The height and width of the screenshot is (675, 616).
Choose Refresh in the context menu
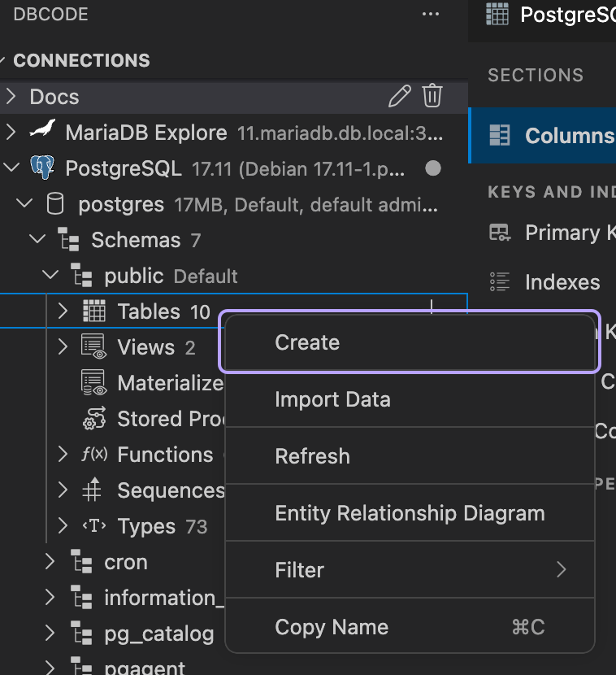(410, 456)
